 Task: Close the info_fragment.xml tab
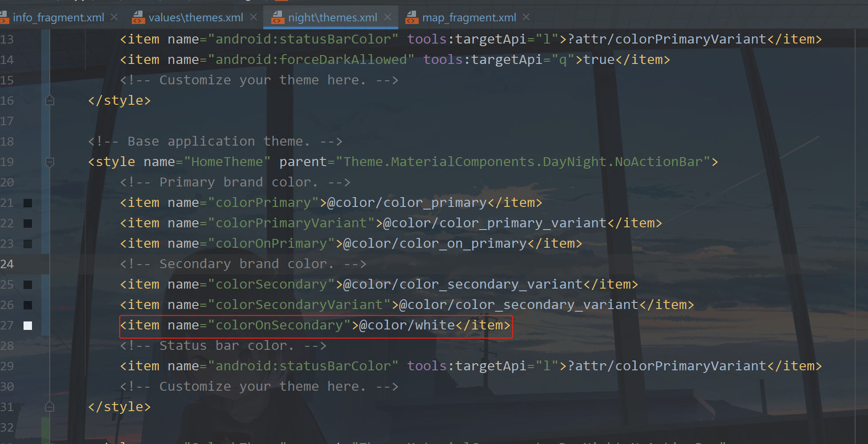click(x=114, y=17)
